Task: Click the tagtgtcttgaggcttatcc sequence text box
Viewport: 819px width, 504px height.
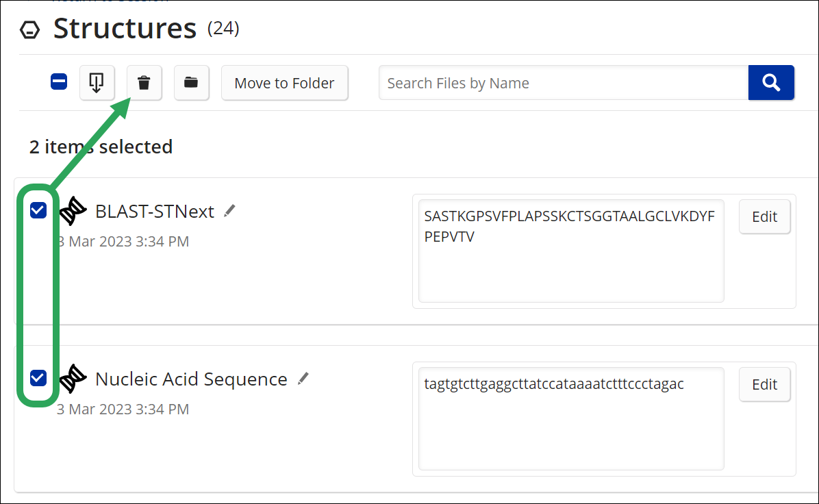Action: (571, 418)
